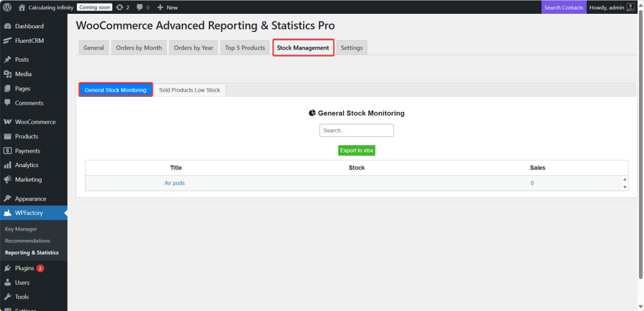Open the General tab

[x=94, y=48]
